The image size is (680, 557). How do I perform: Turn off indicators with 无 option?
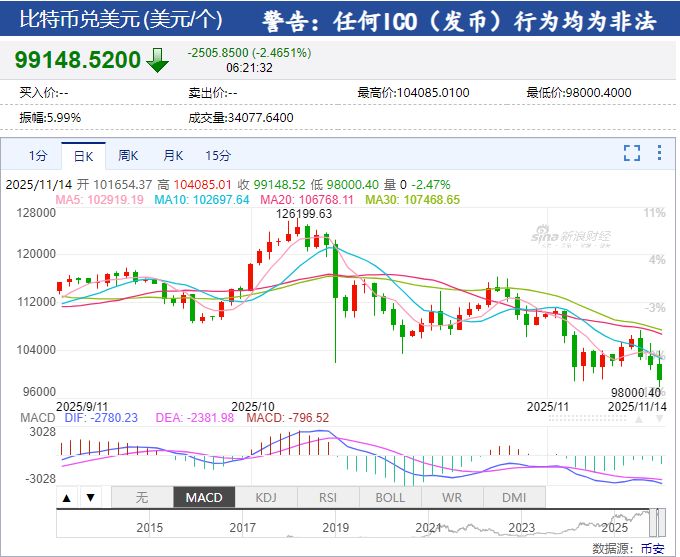click(x=141, y=497)
